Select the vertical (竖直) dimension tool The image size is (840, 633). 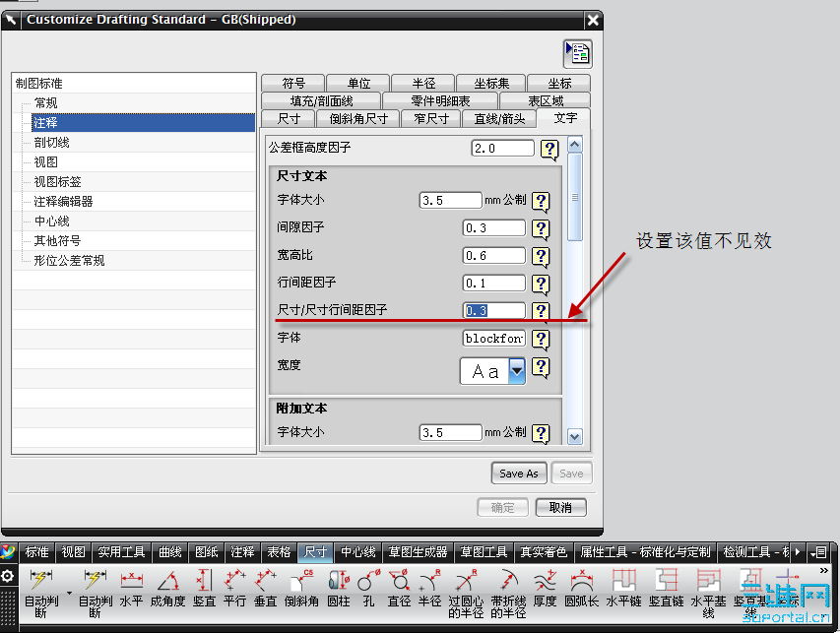(x=204, y=589)
